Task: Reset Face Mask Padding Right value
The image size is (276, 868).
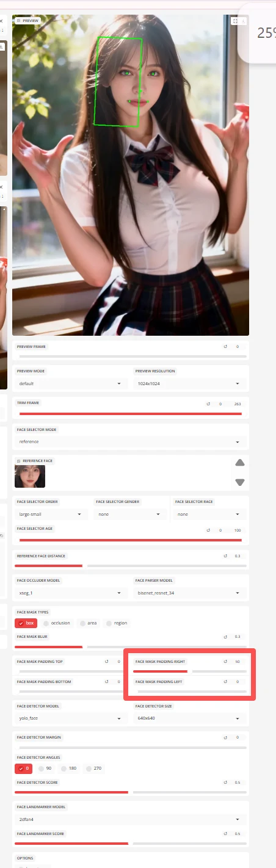Action: click(x=225, y=662)
